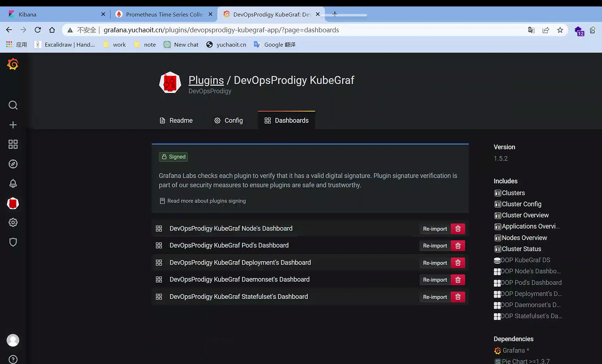Screen dimensions: 602x364
Task: Switch to the Readme tab
Action: pos(176,120)
